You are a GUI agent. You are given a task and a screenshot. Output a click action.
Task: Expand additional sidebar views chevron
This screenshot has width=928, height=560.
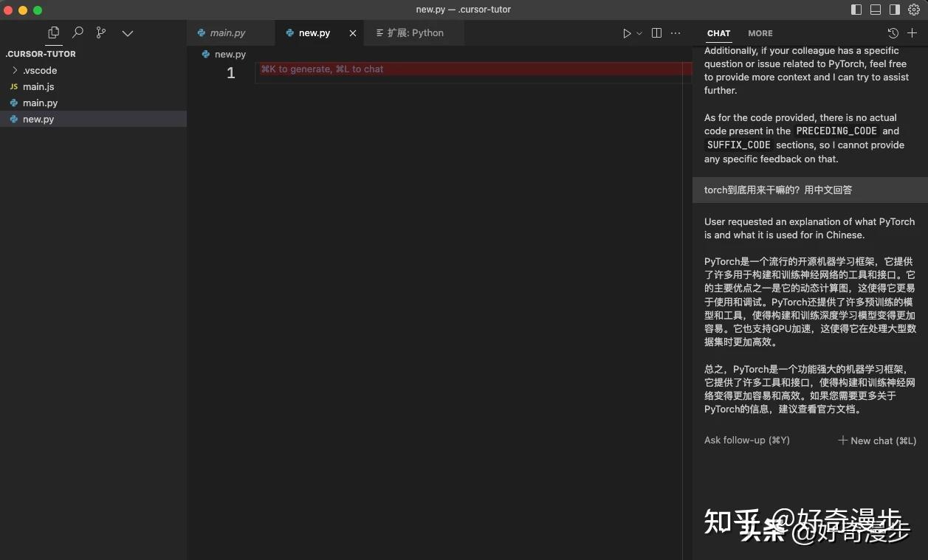(128, 33)
